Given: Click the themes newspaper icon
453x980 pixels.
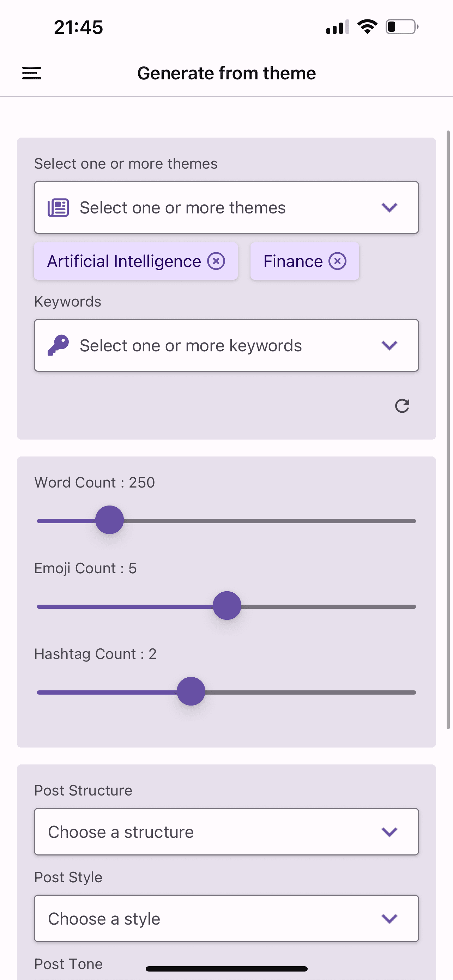Looking at the screenshot, I should 58,207.
